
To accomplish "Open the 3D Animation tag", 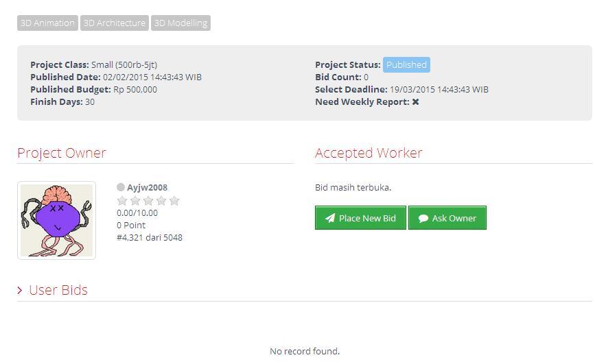I will point(47,23).
